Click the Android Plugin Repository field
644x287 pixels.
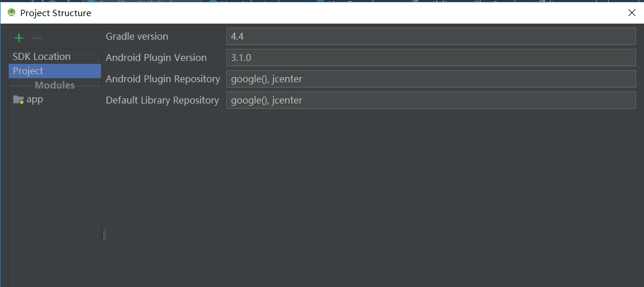(x=431, y=79)
